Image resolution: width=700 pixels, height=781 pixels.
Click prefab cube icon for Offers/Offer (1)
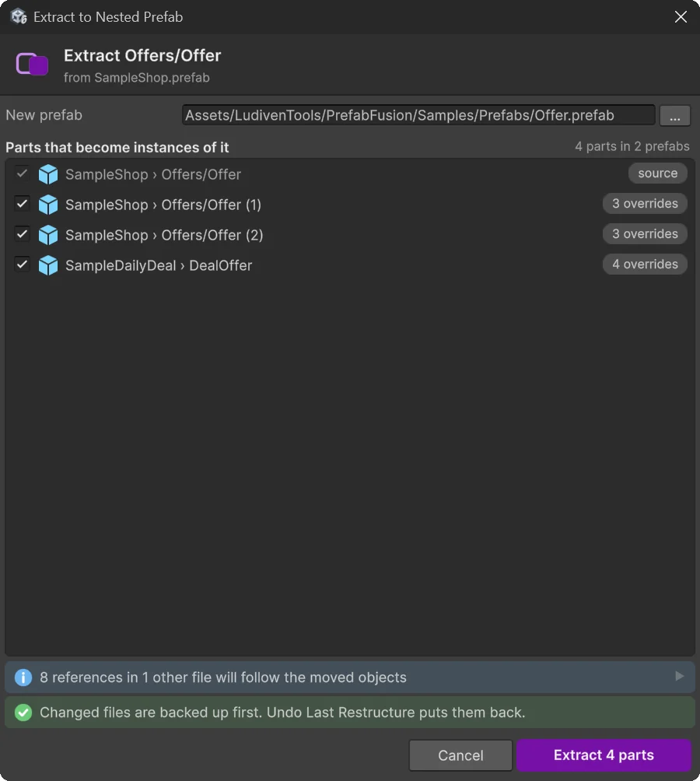click(x=48, y=205)
